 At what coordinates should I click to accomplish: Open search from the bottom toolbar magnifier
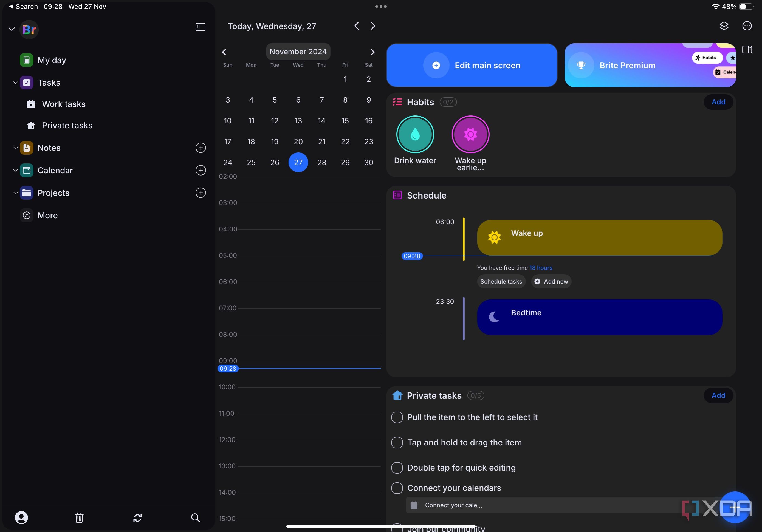[196, 518]
